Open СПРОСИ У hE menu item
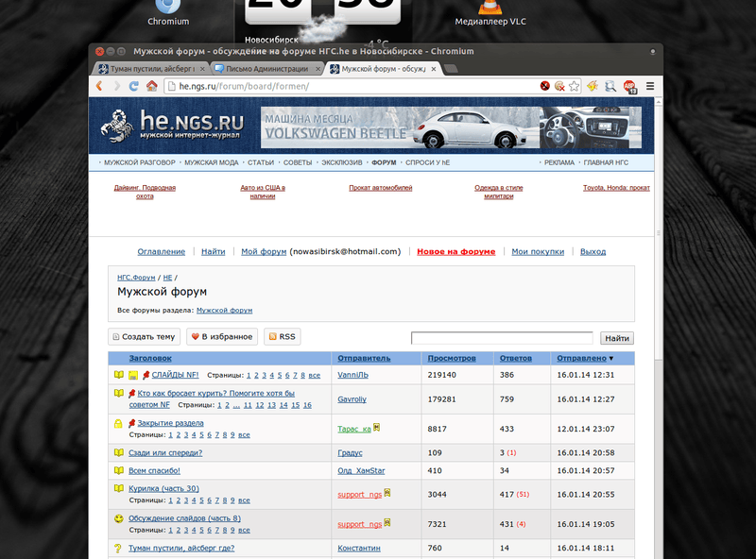The height and width of the screenshot is (559, 756). 427,162
